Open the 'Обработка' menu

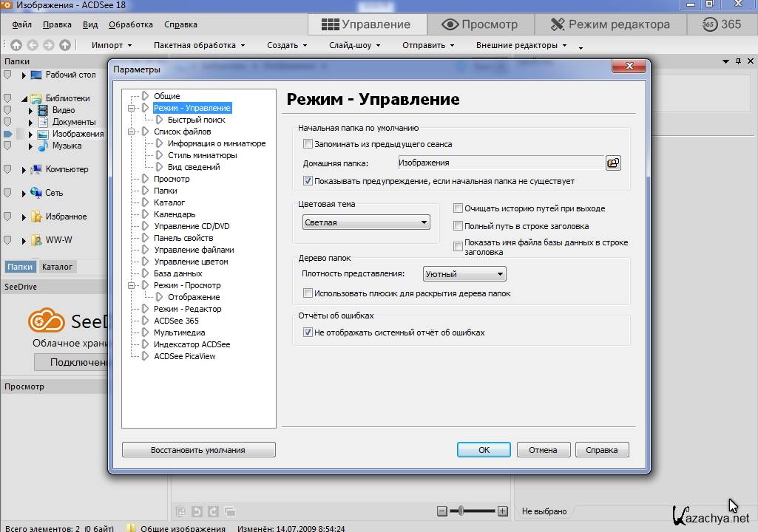(x=130, y=24)
